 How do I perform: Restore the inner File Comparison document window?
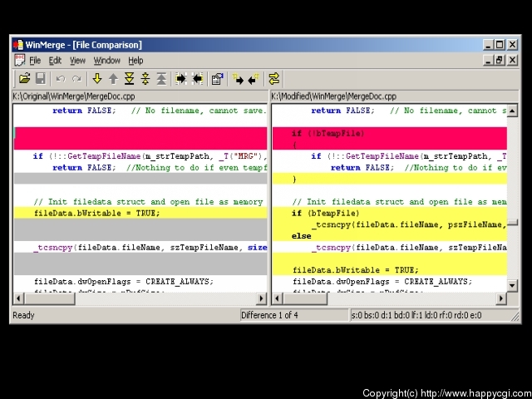[500, 61]
